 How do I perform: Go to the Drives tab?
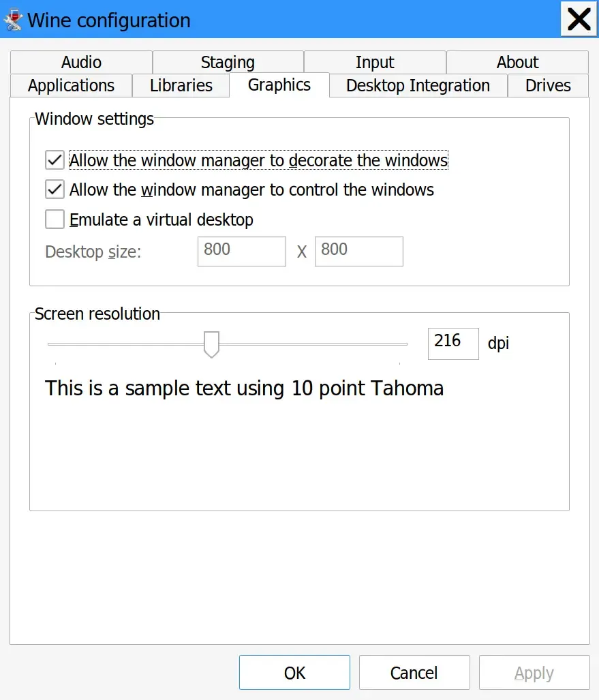pyautogui.click(x=548, y=86)
